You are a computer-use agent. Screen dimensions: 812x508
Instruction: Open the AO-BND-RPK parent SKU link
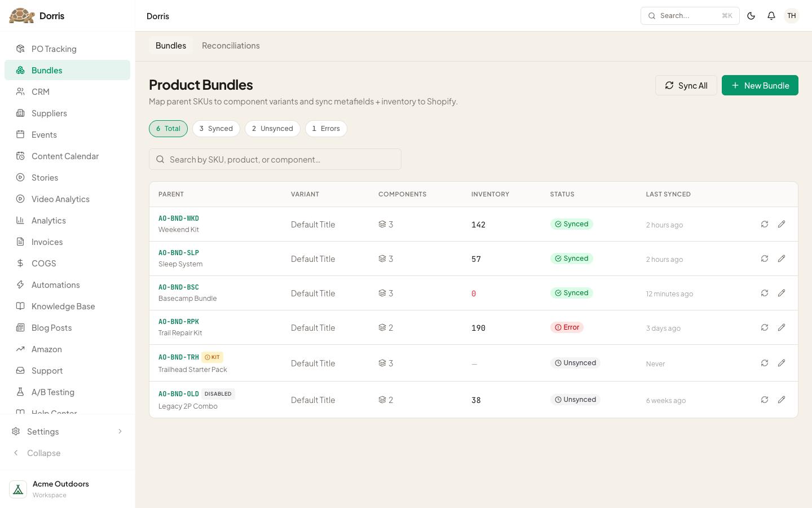tap(179, 322)
